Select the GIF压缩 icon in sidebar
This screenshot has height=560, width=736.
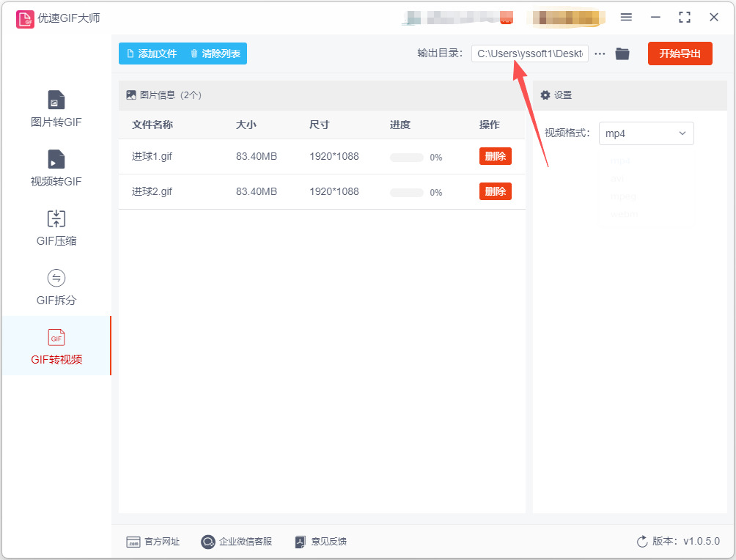(56, 218)
